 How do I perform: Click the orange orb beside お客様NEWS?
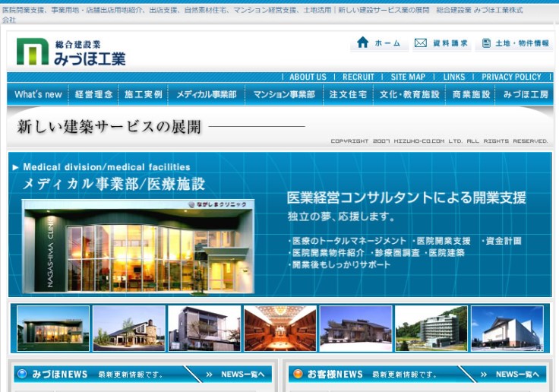click(297, 375)
